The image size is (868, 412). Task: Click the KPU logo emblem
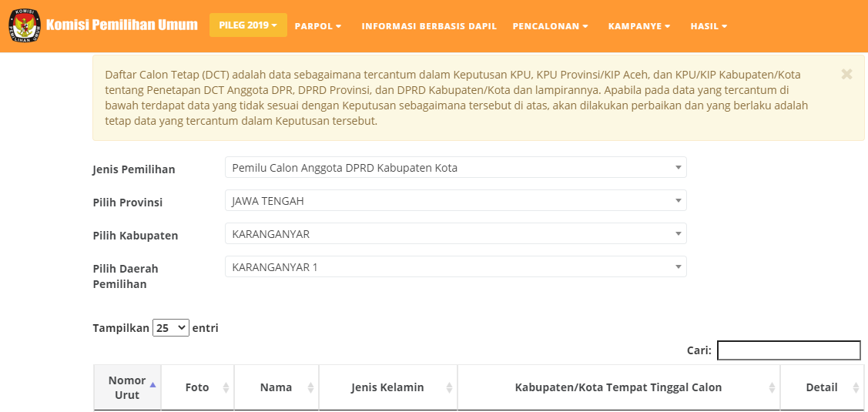point(24,25)
